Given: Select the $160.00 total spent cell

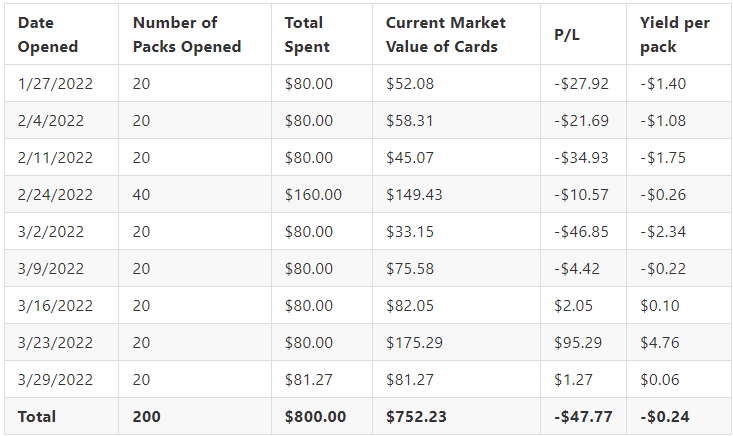Looking at the screenshot, I should pyautogui.click(x=313, y=194).
